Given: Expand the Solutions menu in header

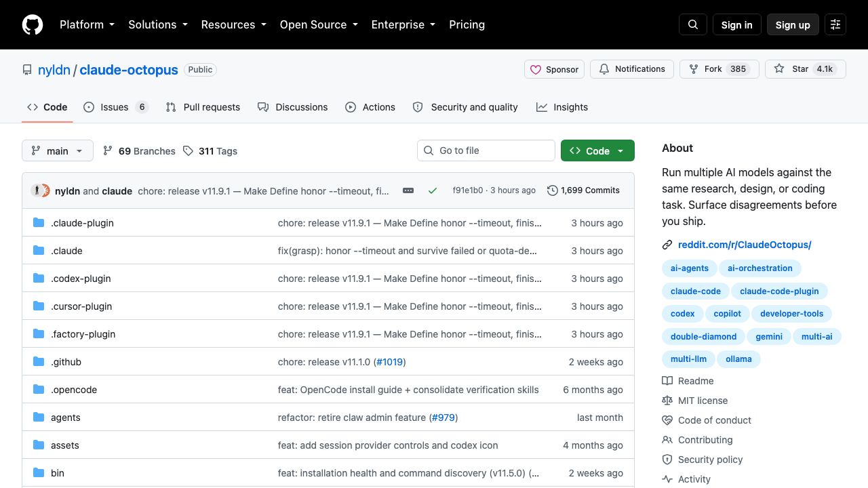Looking at the screenshot, I should coord(157,24).
